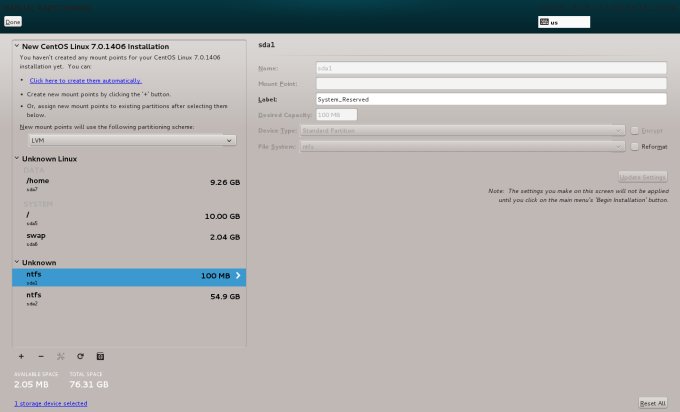Click the 2.05 MB available space value
680x412 pixels.
click(x=31, y=384)
